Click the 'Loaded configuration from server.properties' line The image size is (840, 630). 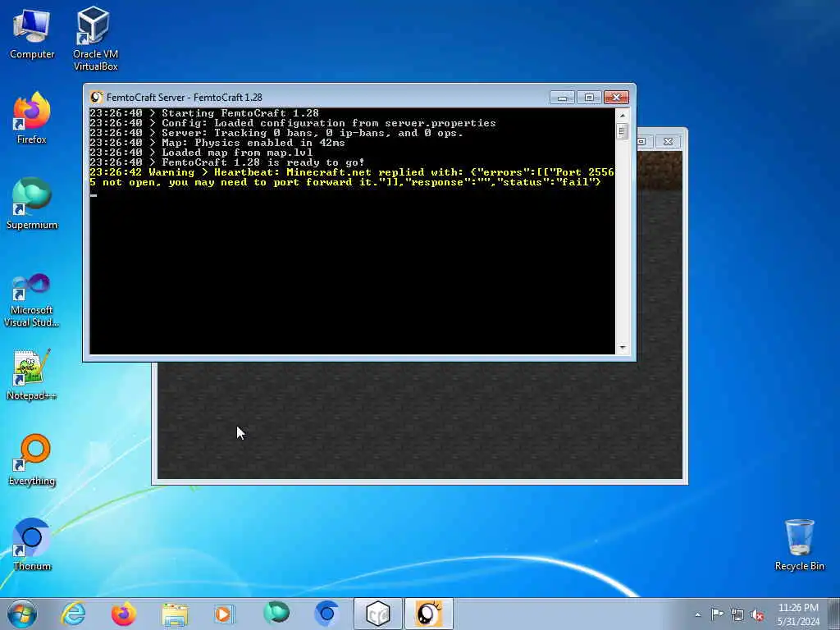(x=293, y=123)
